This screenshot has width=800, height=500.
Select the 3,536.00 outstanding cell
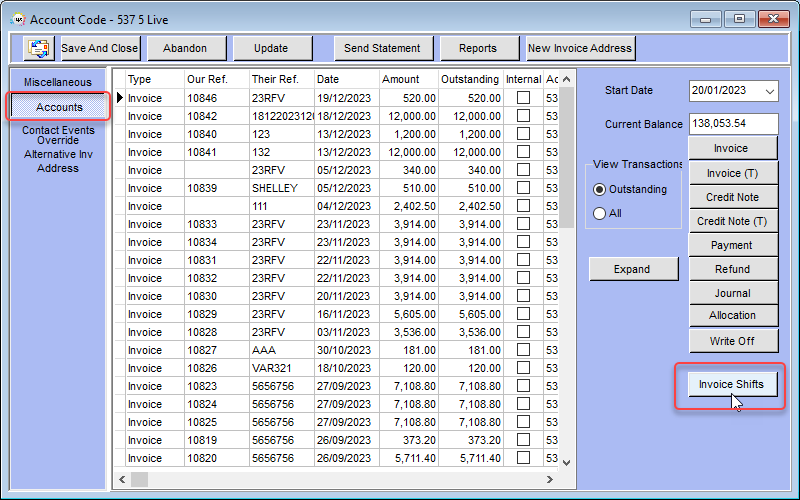coord(470,332)
